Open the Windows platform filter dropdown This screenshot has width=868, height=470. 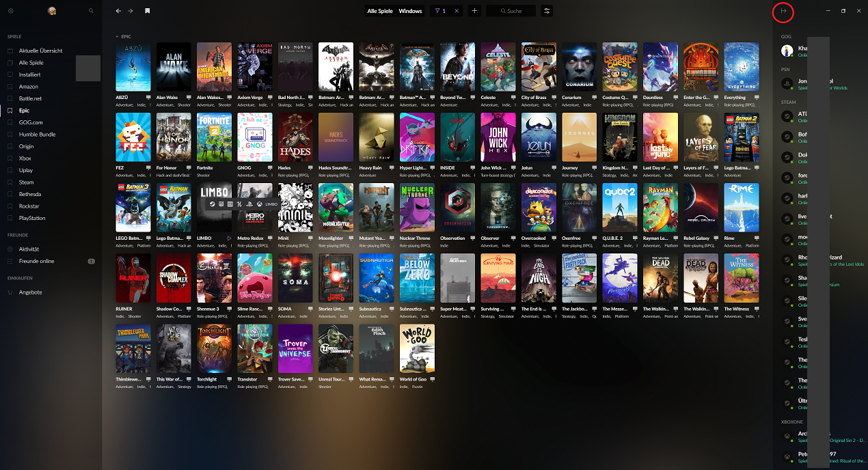coord(410,11)
